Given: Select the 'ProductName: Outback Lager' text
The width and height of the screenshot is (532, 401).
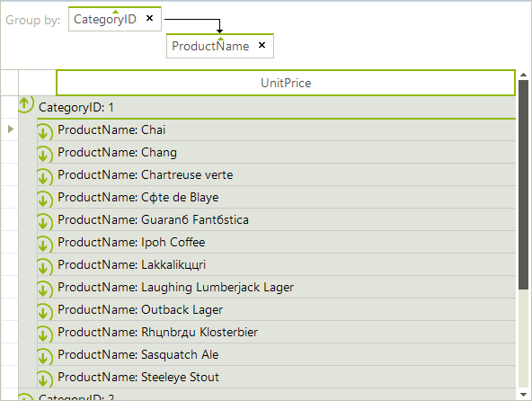Looking at the screenshot, I should (140, 309).
